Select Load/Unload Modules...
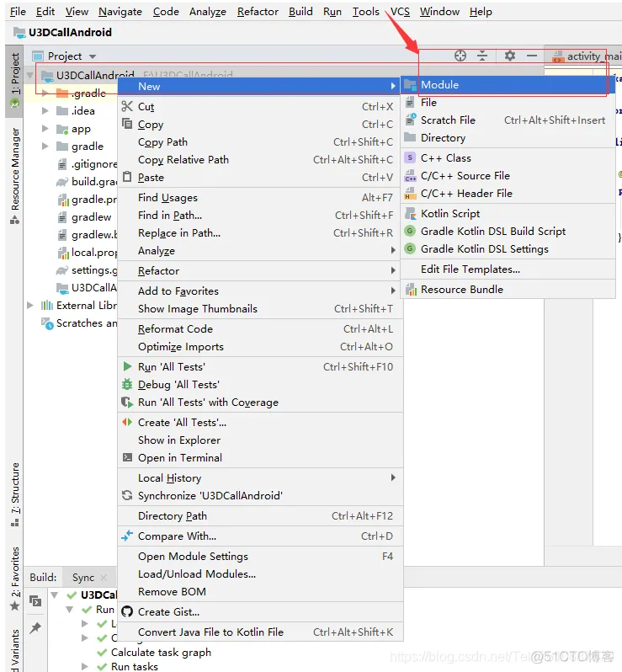The height and width of the screenshot is (672, 622). pos(260,573)
